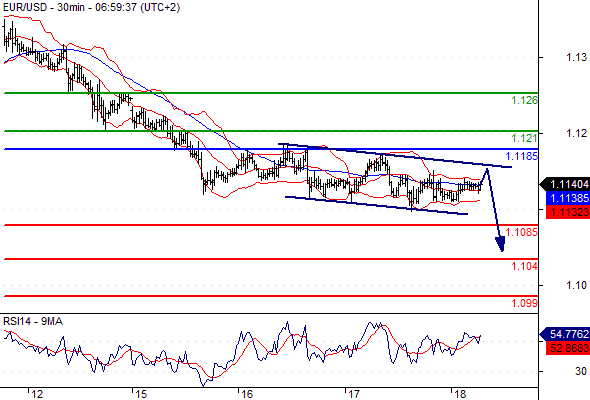Viewport: 590px width, 400px height.
Task: Click the blue 1.11385 price tag
Action: [568, 198]
